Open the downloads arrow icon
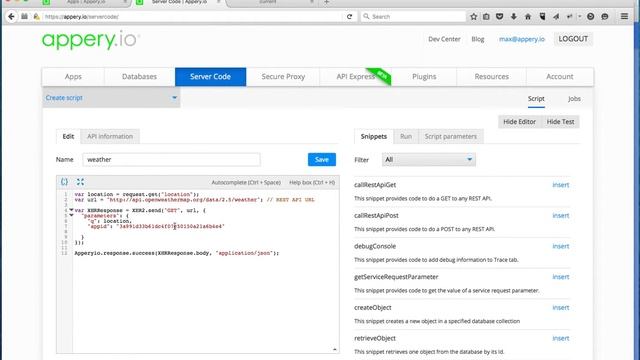 513,17
